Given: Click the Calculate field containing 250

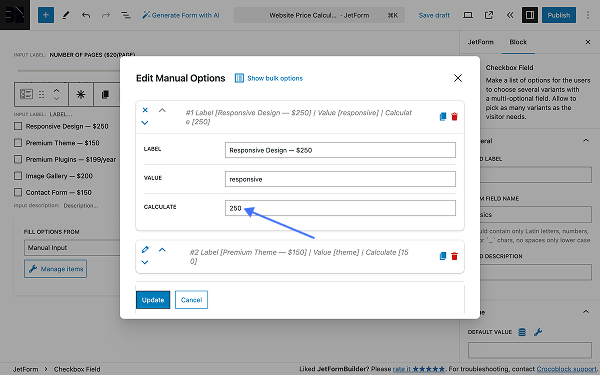Looking at the screenshot, I should click(340, 208).
